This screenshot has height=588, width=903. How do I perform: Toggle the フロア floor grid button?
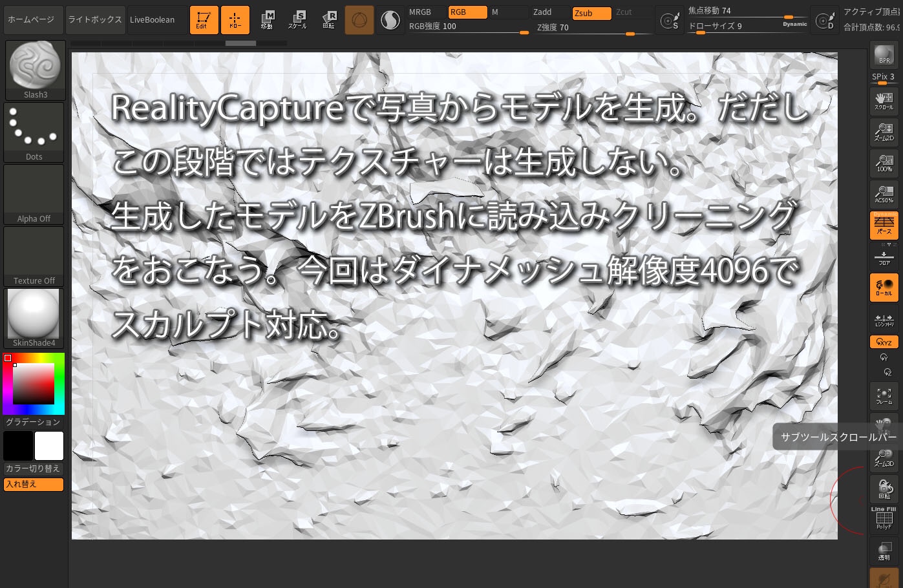884,258
